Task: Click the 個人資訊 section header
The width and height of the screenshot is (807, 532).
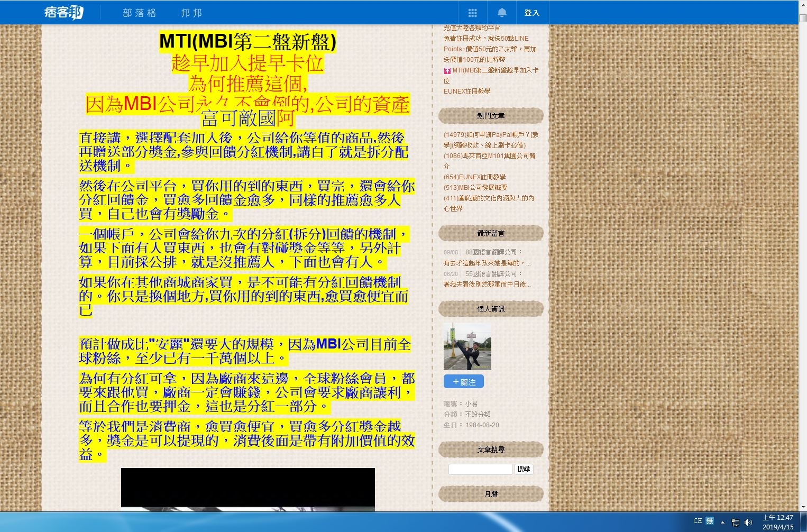Action: 491,309
